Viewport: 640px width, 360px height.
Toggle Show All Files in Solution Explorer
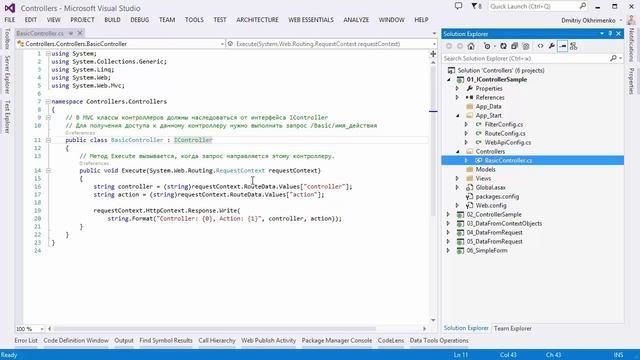pos(526,46)
